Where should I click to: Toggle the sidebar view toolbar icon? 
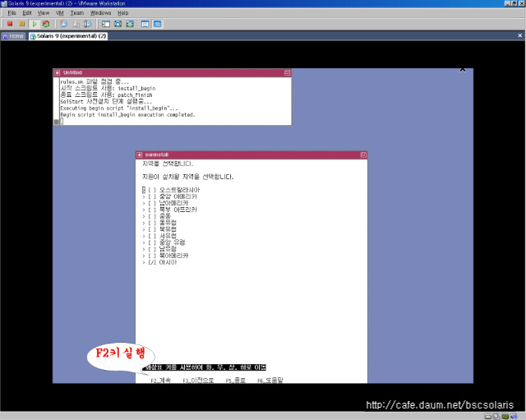click(x=106, y=24)
